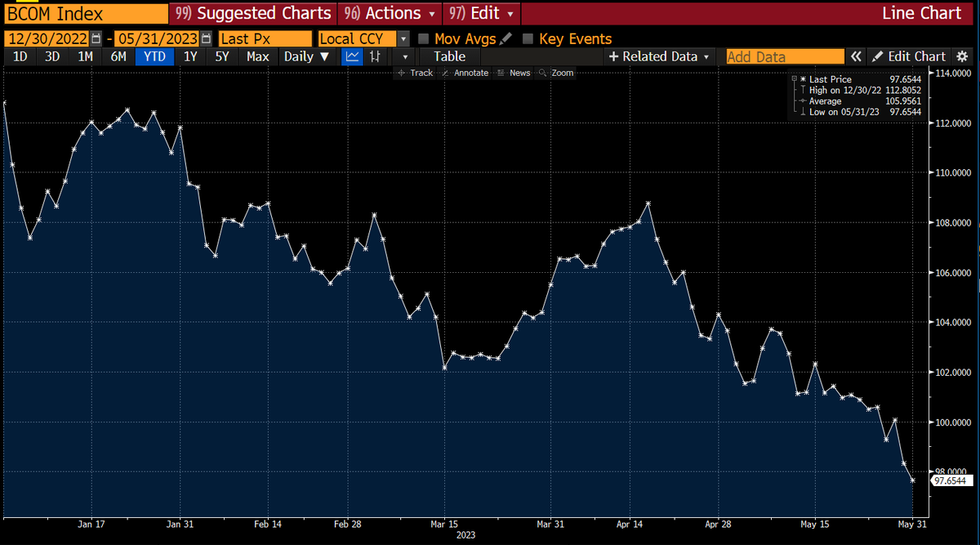Screen dimensions: 980x545
Task: Click the BCOM Index security field
Action: 85,13
